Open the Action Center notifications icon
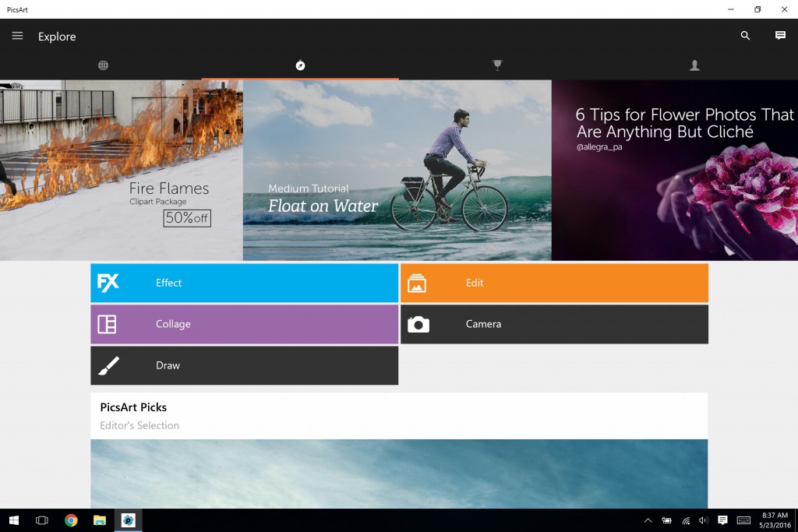 tap(722, 520)
